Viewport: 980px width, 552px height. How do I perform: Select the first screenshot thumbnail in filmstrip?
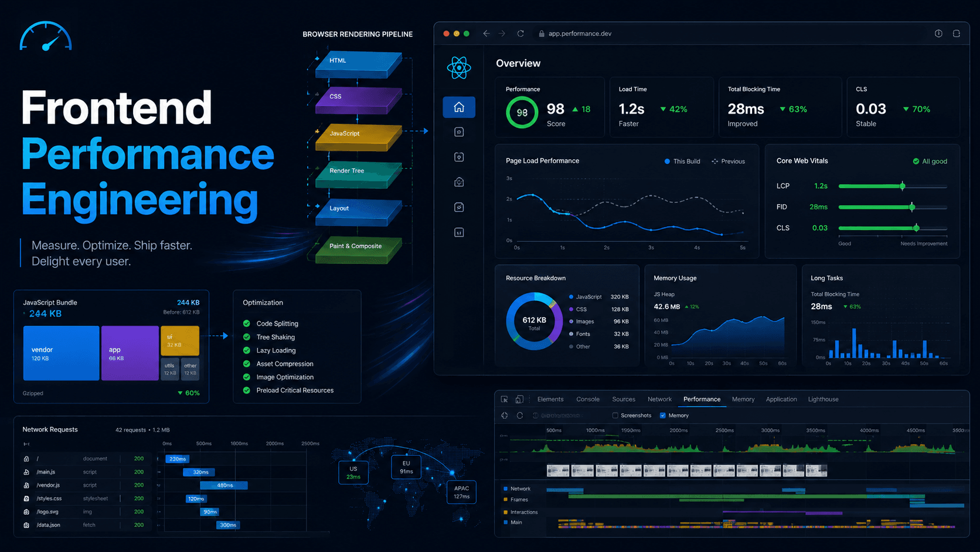[x=558, y=470]
